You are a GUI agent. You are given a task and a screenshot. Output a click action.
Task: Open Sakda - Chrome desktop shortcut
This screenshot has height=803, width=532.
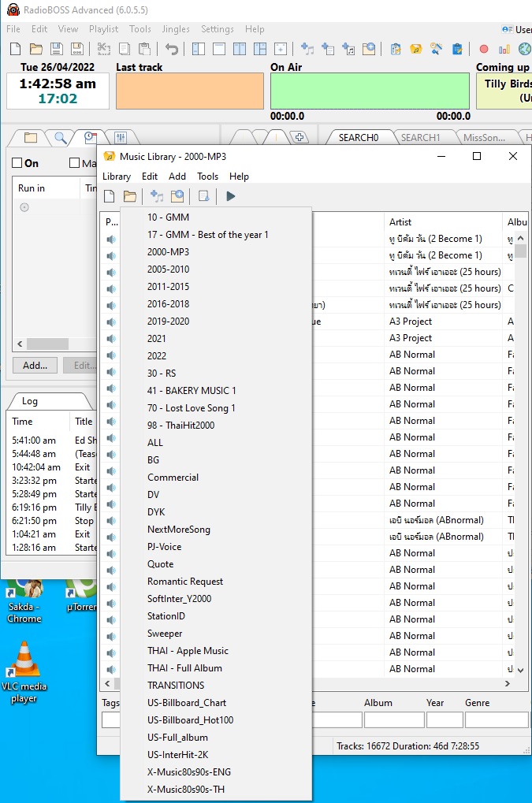point(24,600)
